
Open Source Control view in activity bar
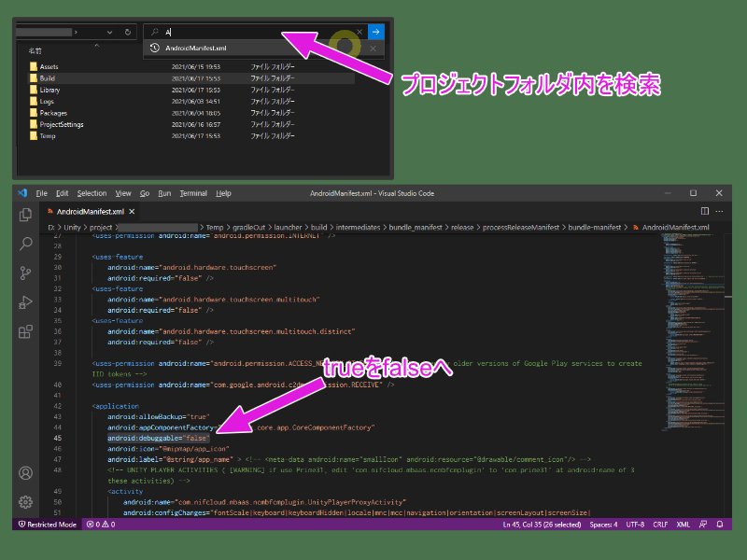pyautogui.click(x=25, y=273)
